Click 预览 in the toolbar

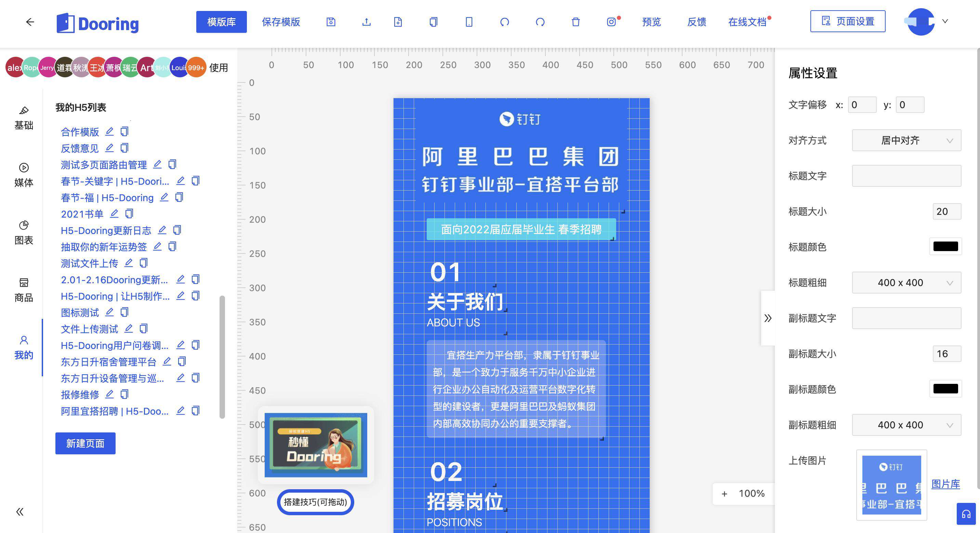pyautogui.click(x=651, y=22)
